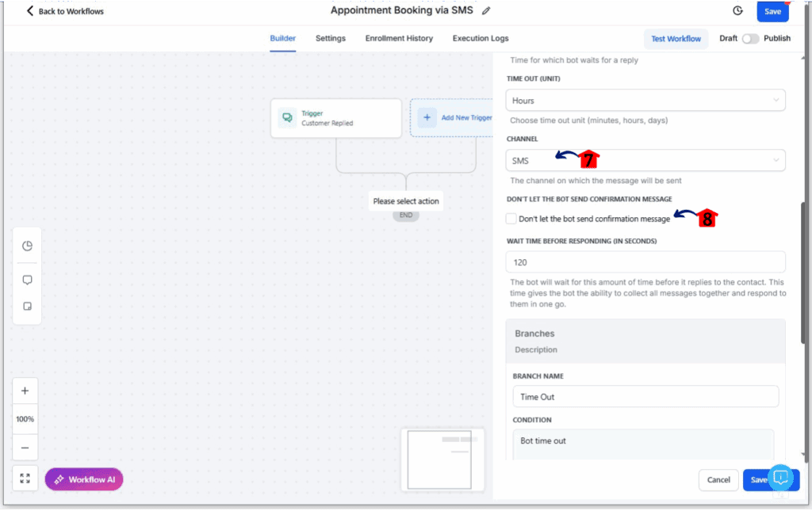This screenshot has height=511, width=812.
Task: Switch to the Builder tab
Action: coord(283,38)
